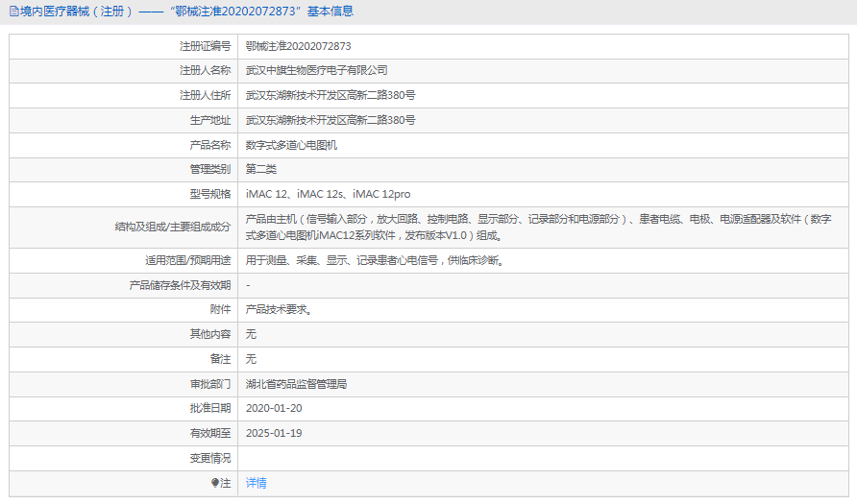Screen dimensions: 857x504
Task: Click the 产品名称 label
Action: 210,145
